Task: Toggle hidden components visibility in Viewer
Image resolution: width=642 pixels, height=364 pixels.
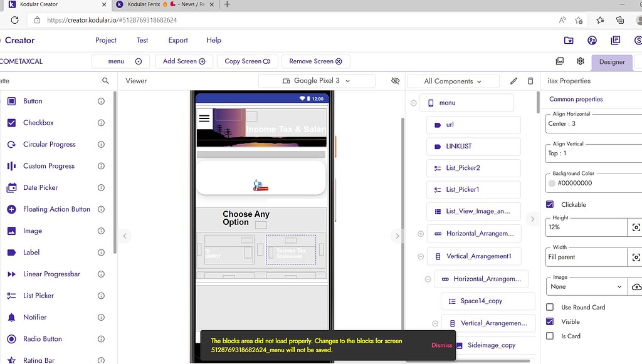Action: 395,81
